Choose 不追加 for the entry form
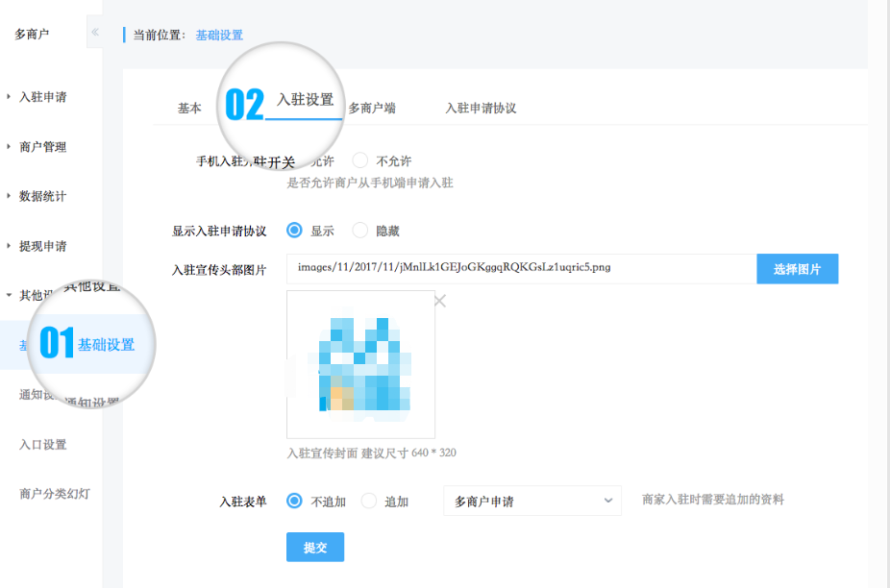This screenshot has height=588, width=890. 294,501
